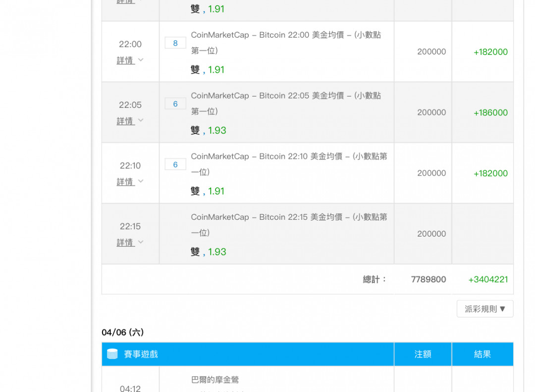Open 詳情 link for 22:05 bet
Viewport: 535px width, 392px height.
[x=125, y=121]
